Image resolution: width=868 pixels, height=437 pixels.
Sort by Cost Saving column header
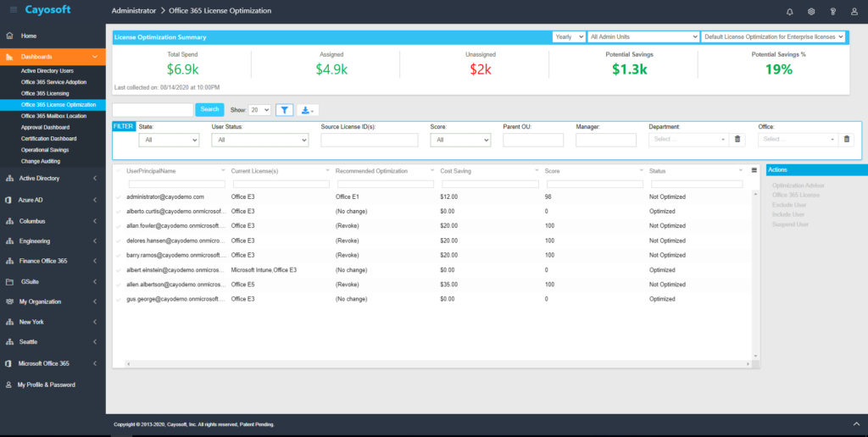pyautogui.click(x=455, y=171)
